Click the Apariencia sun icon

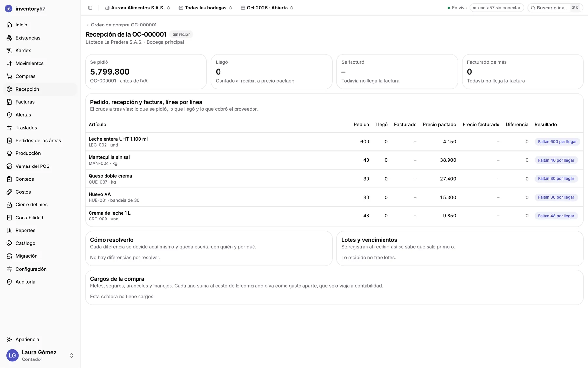(9, 340)
